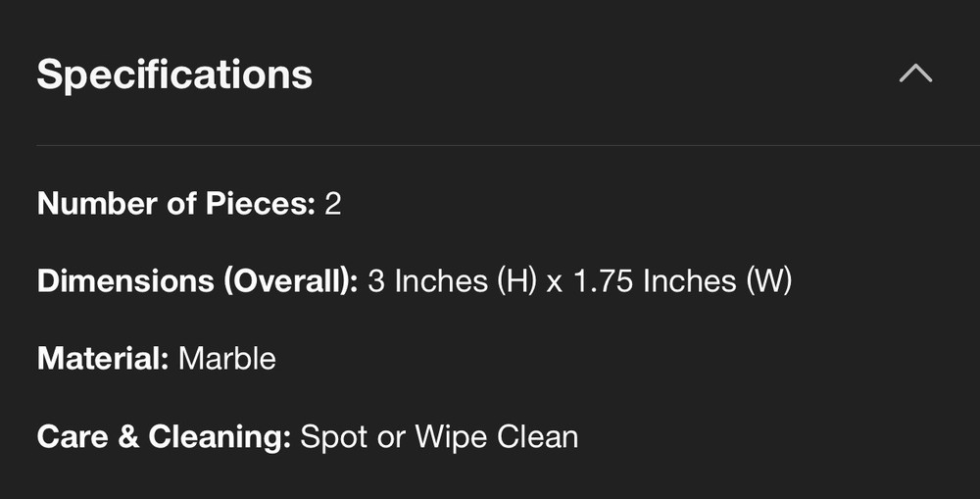This screenshot has height=499, width=980.
Task: Select the "Number of Pieces:" label
Action: [x=175, y=204]
